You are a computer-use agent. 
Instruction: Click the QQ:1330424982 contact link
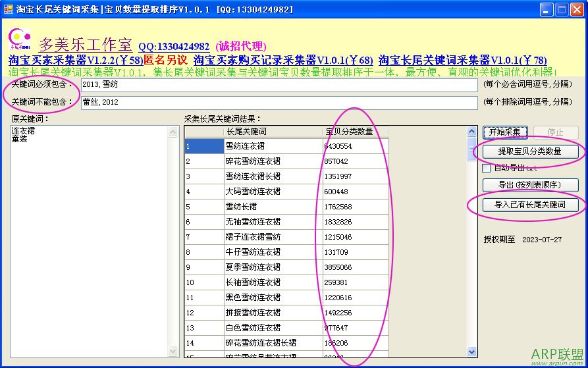pyautogui.click(x=174, y=47)
